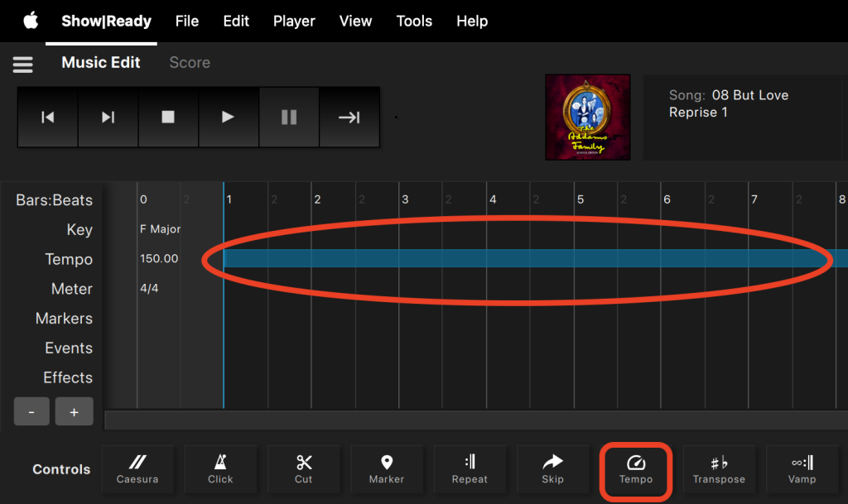This screenshot has height=504, width=848.
Task: Select the Vamp control
Action: [802, 469]
